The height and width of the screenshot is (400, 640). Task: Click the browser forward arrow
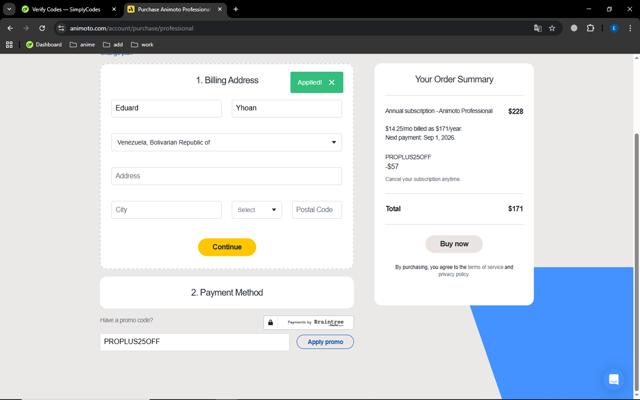tap(26, 28)
